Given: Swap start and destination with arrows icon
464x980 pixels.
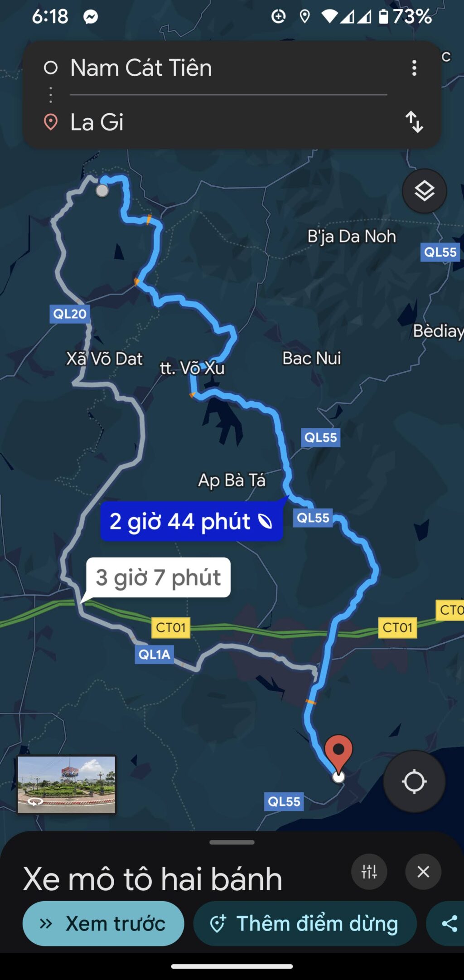Looking at the screenshot, I should point(414,121).
